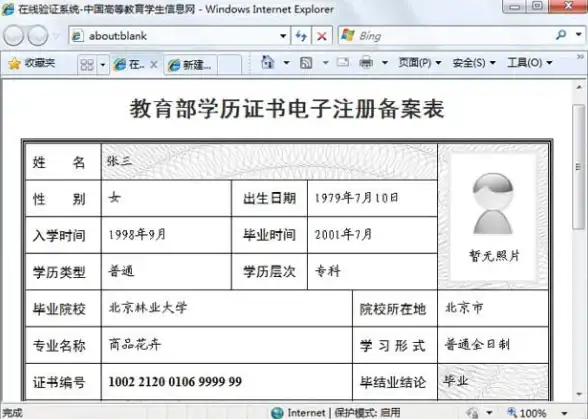Click the Read Mail envelope icon
588x419 pixels.
[343, 62]
